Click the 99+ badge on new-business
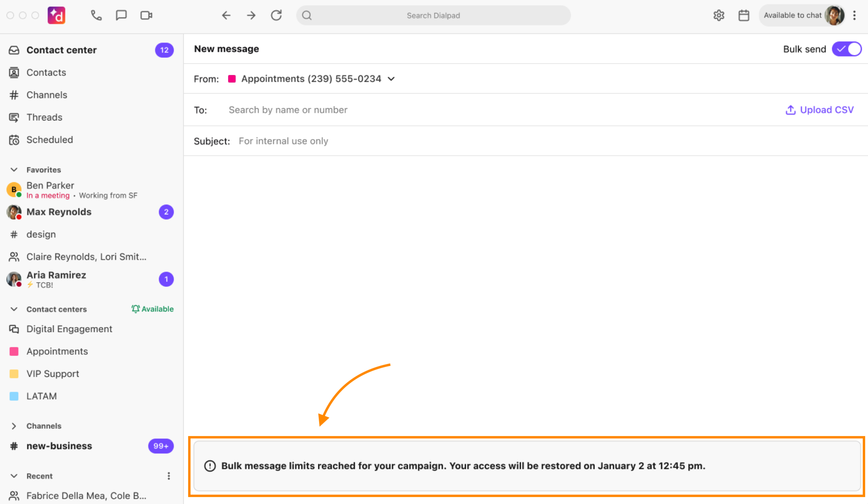Viewport: 868px width, 504px height. click(x=161, y=446)
